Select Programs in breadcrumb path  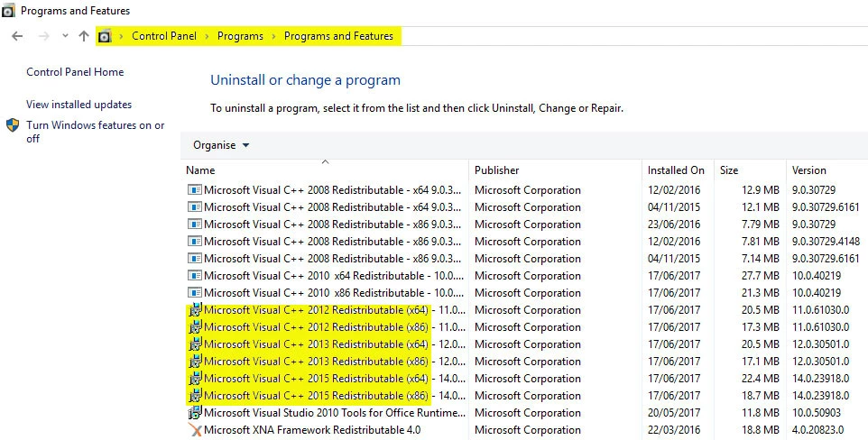coord(240,36)
